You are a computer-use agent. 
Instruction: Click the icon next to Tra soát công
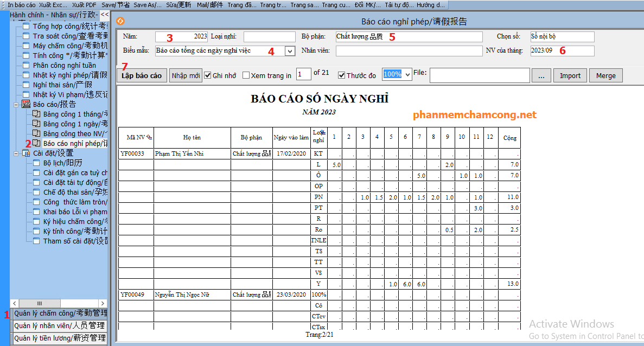click(x=26, y=36)
